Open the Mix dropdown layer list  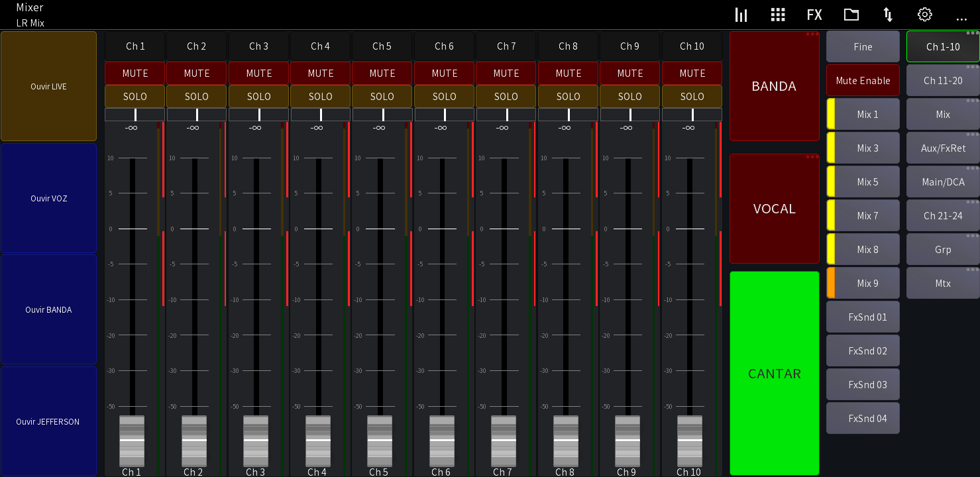coord(942,114)
